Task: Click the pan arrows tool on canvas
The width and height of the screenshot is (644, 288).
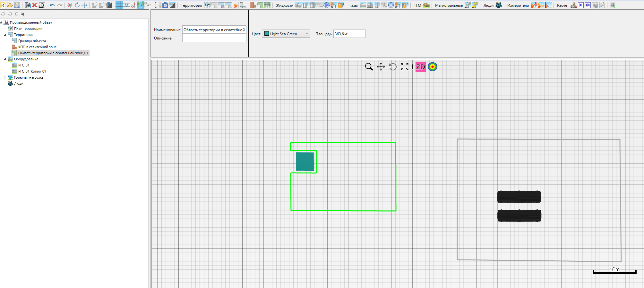Action: (x=381, y=67)
